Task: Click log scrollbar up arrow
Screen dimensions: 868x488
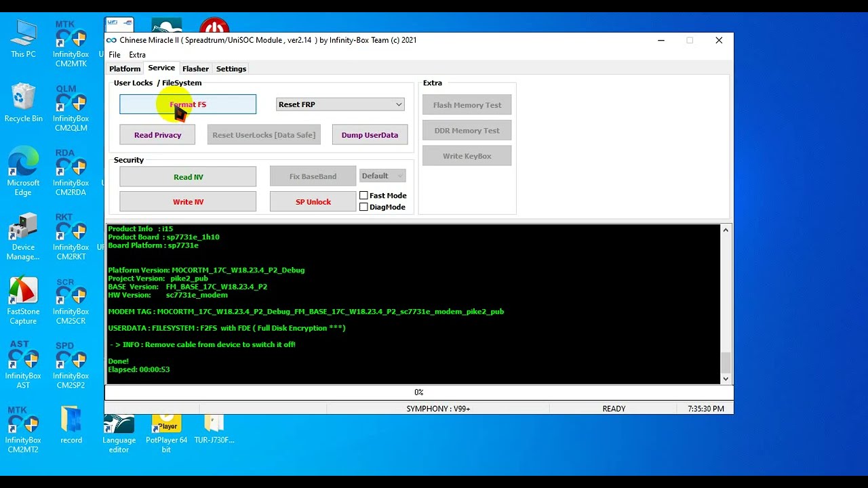Action: click(726, 230)
